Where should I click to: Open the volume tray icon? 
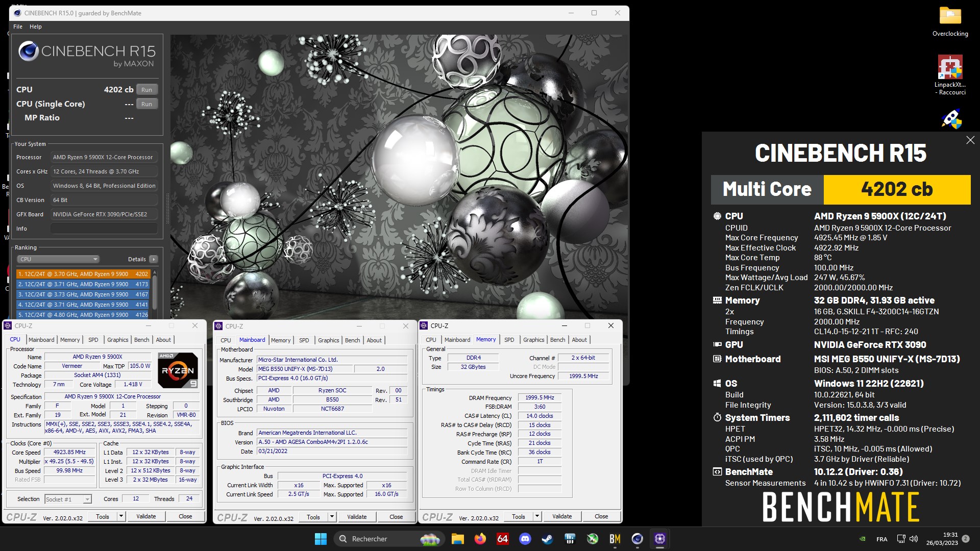[914, 539]
